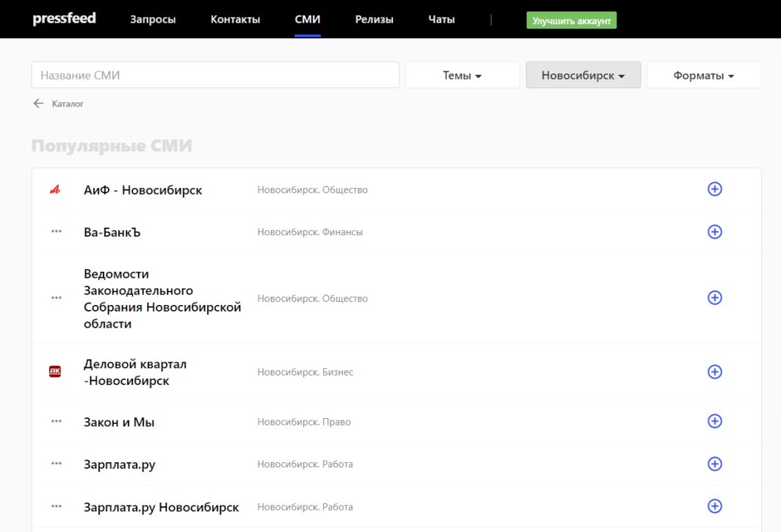Add Деловой квартал -Новосибирск with plus icon

714,372
